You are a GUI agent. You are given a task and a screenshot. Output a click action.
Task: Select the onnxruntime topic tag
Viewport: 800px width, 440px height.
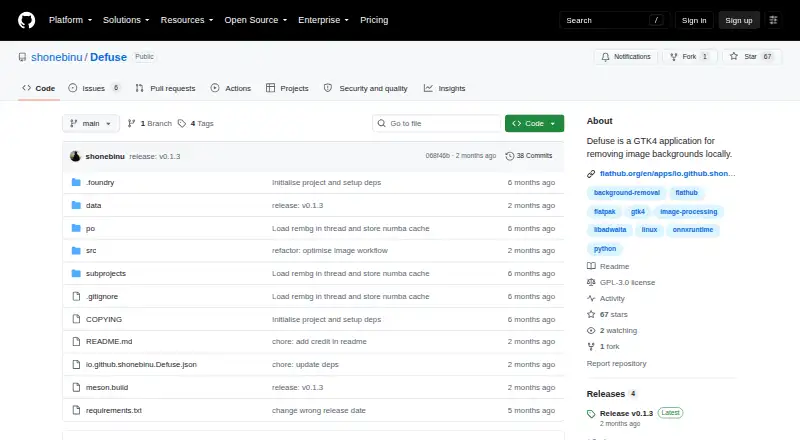692,230
